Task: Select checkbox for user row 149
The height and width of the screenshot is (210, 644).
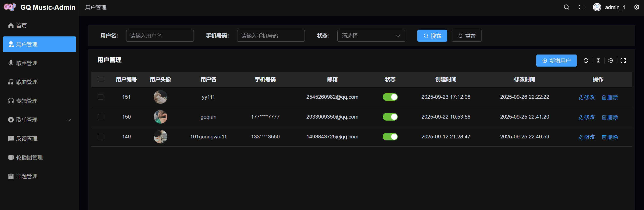Action: pyautogui.click(x=100, y=137)
